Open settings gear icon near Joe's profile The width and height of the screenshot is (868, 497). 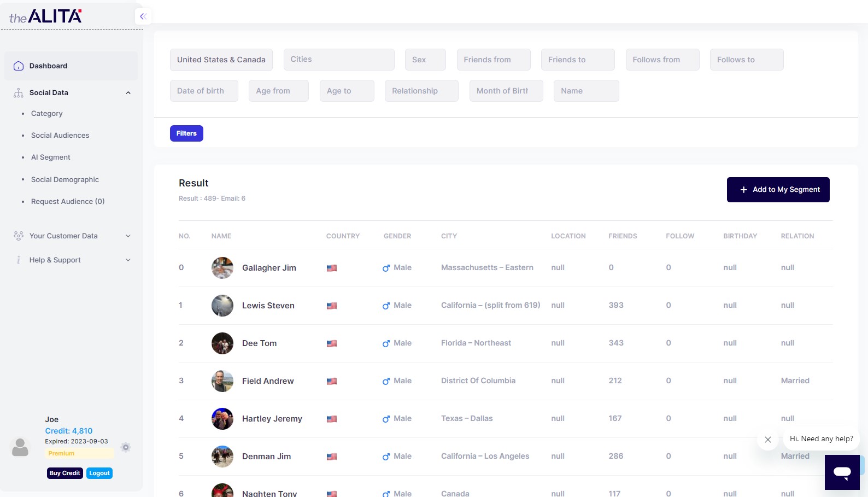pyautogui.click(x=126, y=447)
